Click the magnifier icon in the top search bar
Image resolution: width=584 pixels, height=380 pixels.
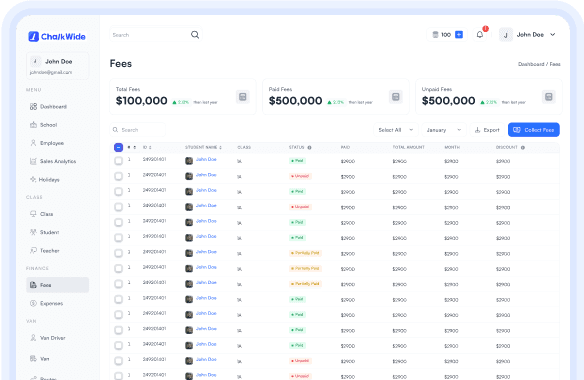click(x=195, y=35)
